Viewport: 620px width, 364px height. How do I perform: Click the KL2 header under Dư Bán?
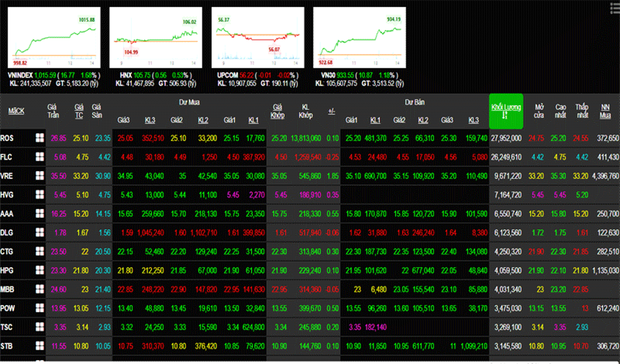click(423, 120)
